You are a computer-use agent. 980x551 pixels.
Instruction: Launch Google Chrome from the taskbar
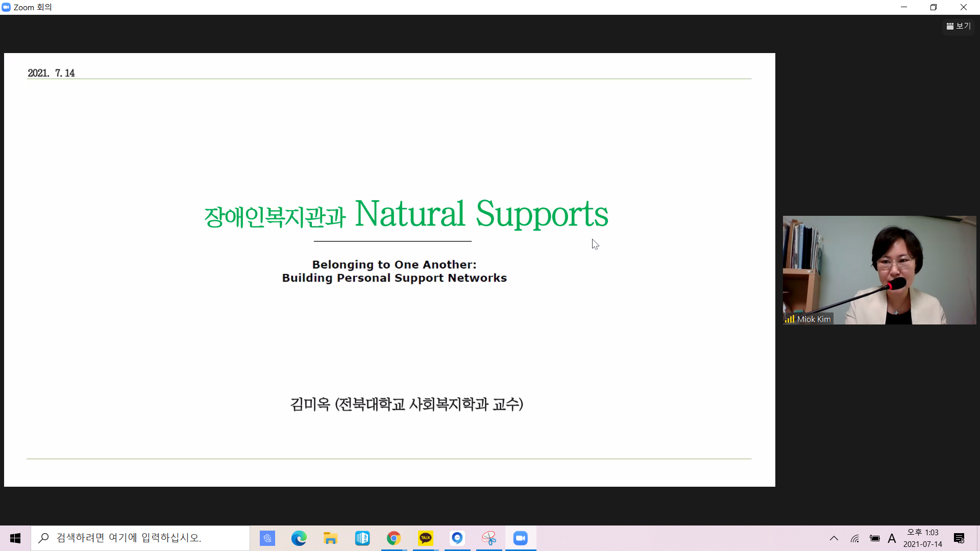tap(394, 538)
